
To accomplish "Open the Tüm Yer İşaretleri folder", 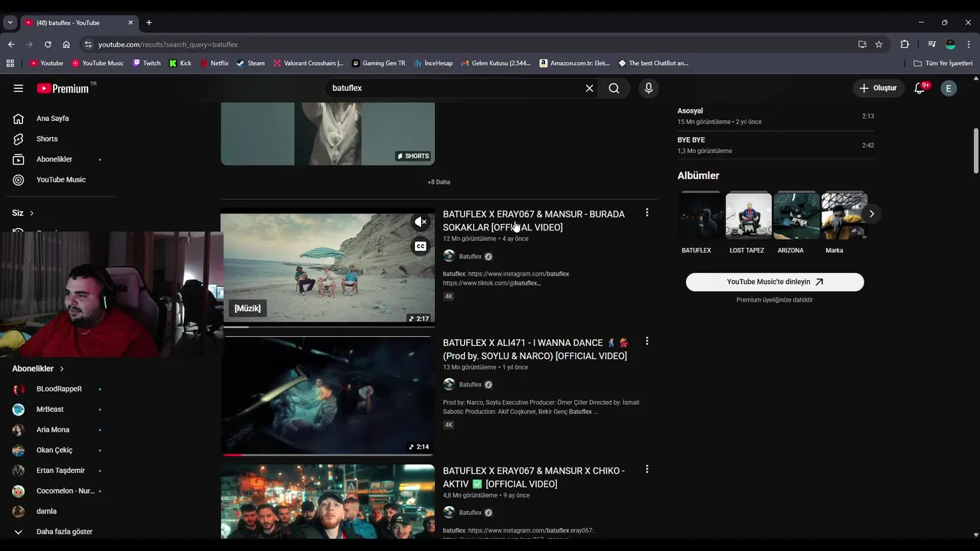I will [943, 63].
